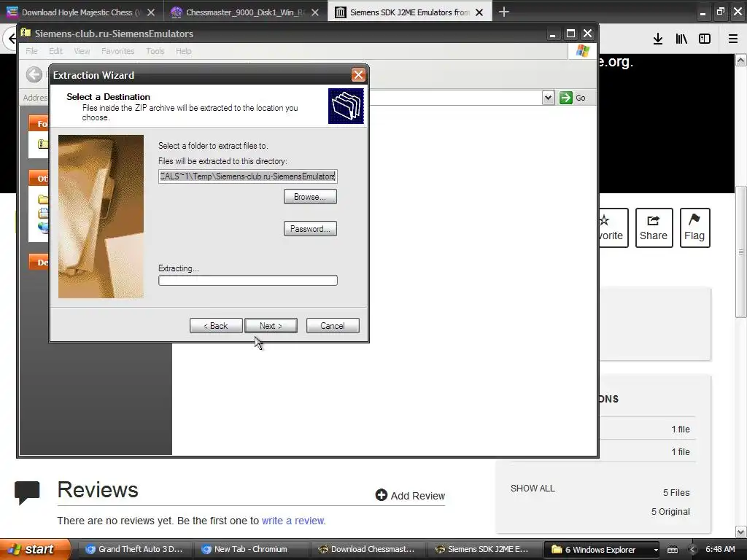Expand hidden tray icons chevron
Screen dimensions: 747x560
(692, 550)
